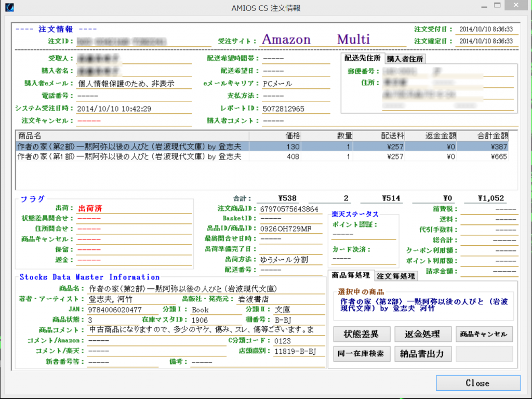532x399 pixels.
Task: Switch to the 配送先住所 tab
Action: [362, 58]
